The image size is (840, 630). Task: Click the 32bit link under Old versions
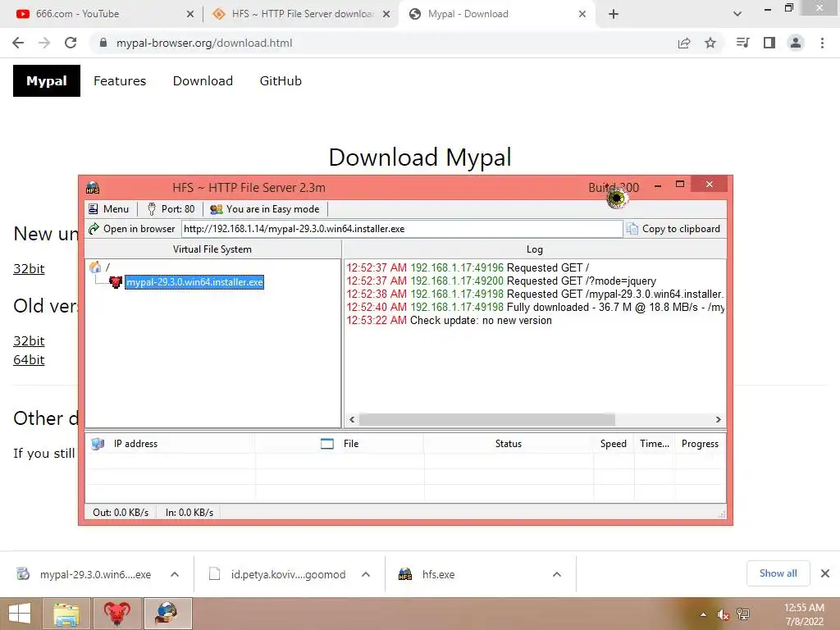coord(29,340)
